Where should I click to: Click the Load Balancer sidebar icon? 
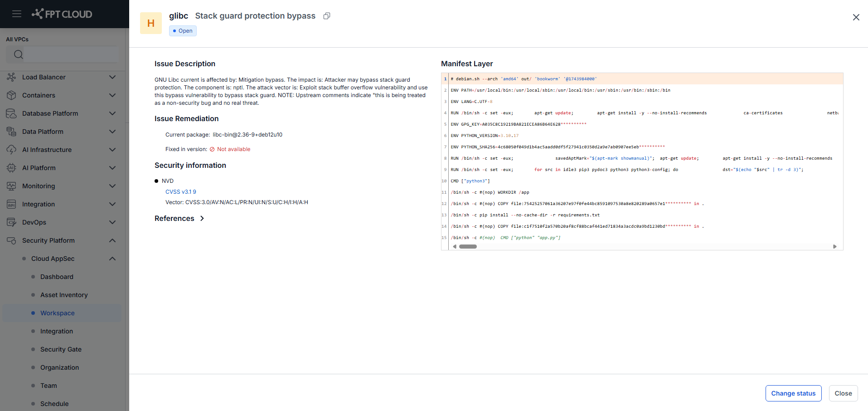11,77
